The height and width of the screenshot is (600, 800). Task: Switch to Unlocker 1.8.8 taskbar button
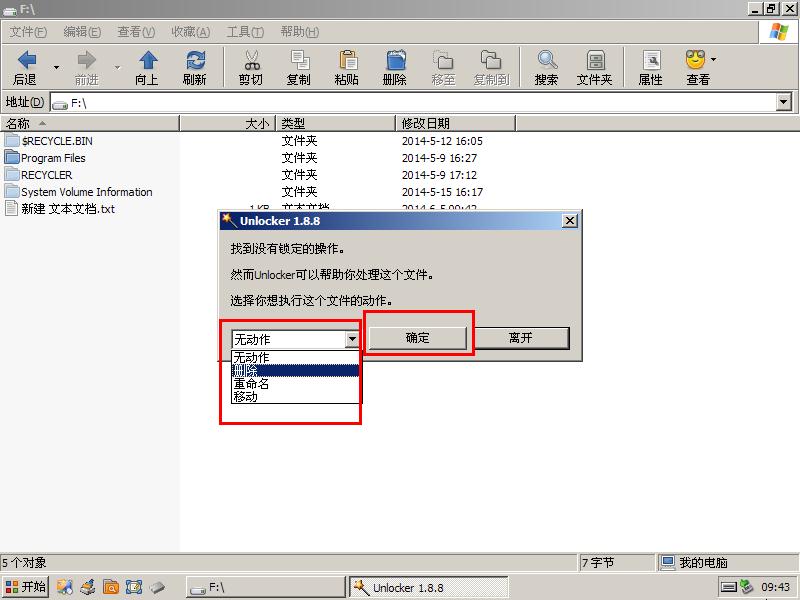429,587
